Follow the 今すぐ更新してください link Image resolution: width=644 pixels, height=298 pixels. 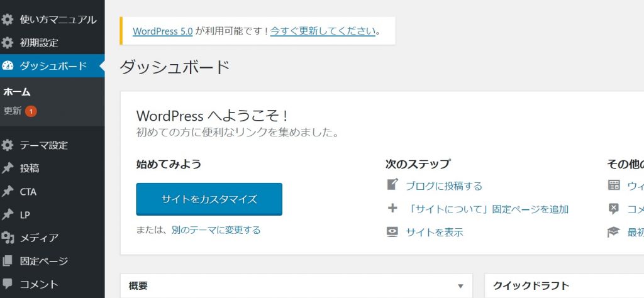(x=323, y=31)
